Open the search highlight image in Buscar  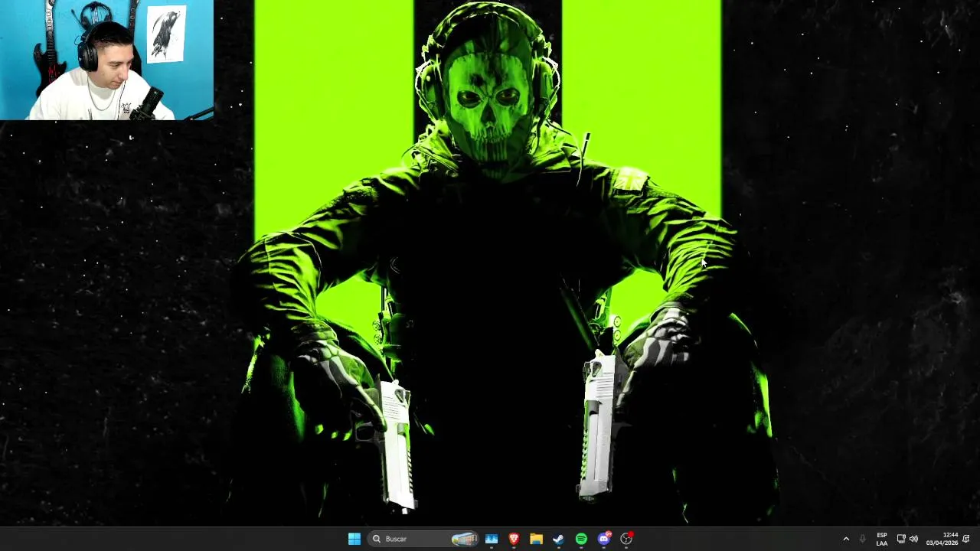[464, 539]
